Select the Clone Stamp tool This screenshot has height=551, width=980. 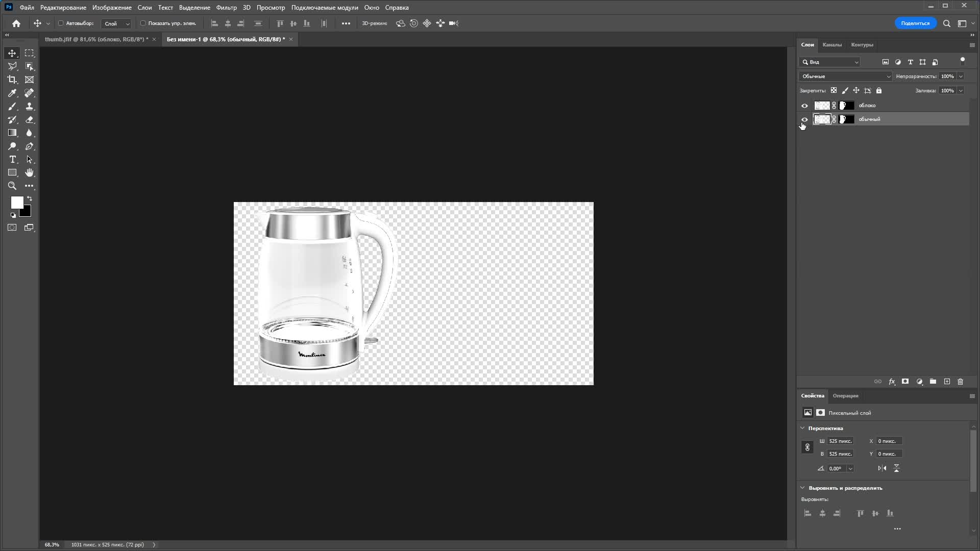click(29, 106)
